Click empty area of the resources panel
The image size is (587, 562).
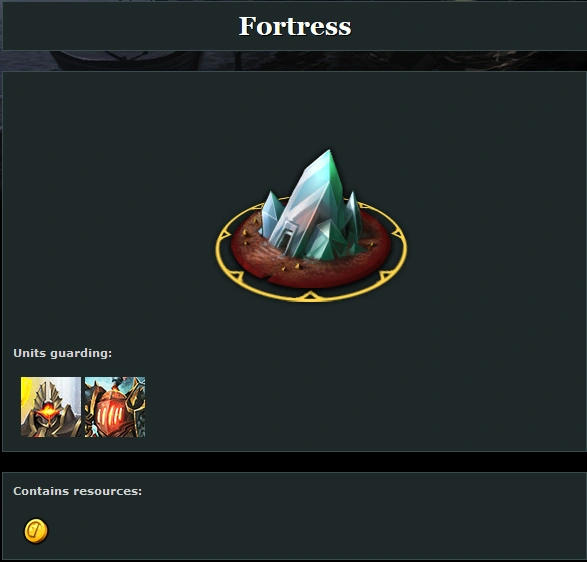318,524
